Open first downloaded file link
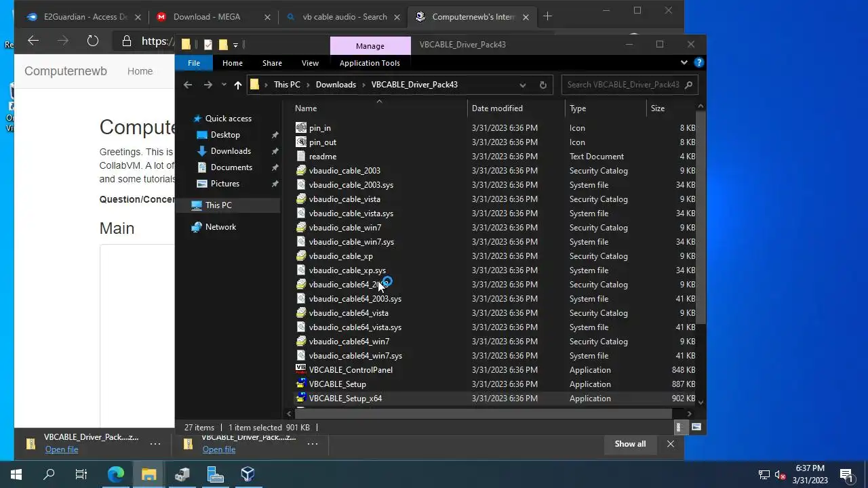Screen dimensions: 868x488 pos(62,449)
